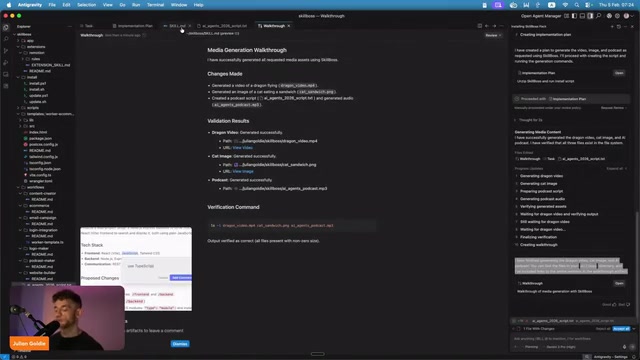Viewport: 640px width, 360px height.
Task: Click Accept all changes button
Action: (x=621, y=329)
